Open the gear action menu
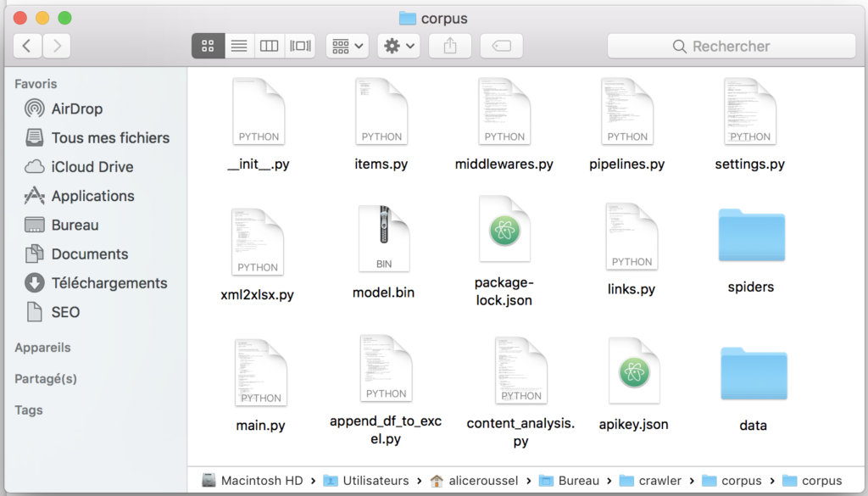This screenshot has height=496, width=868. point(398,46)
